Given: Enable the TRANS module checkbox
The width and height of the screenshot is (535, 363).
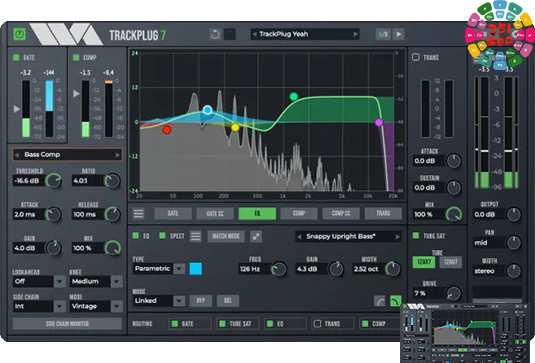Looking at the screenshot, I should coord(416,57).
